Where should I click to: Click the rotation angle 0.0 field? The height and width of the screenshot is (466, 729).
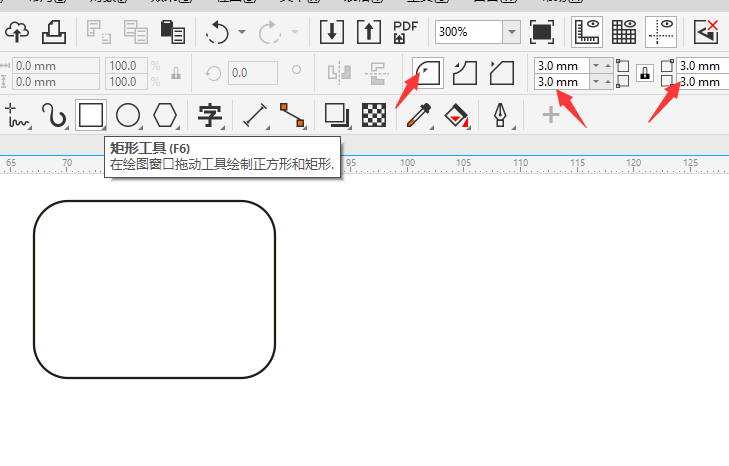(253, 73)
